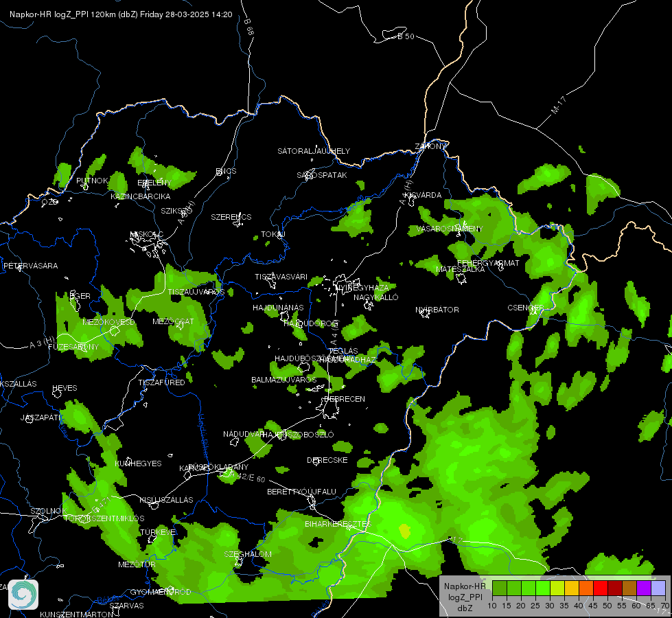Pick the dark red 50 dBZ legend swatch
Viewport: 672px width, 618px height.
(x=615, y=588)
